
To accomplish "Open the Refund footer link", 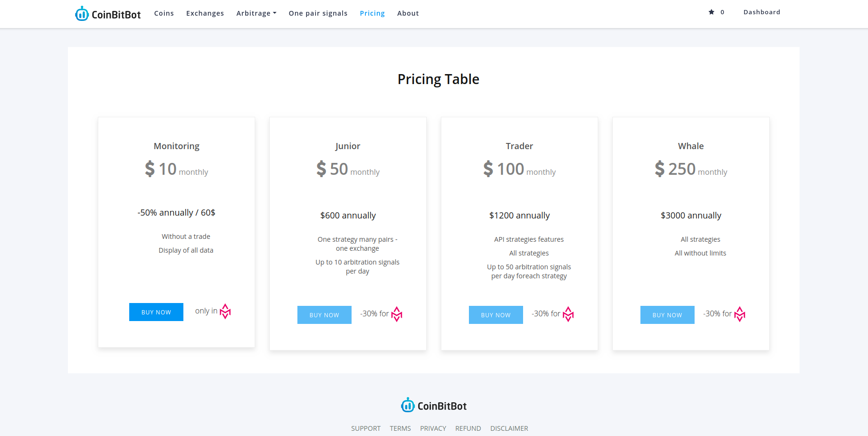I will pos(468,428).
